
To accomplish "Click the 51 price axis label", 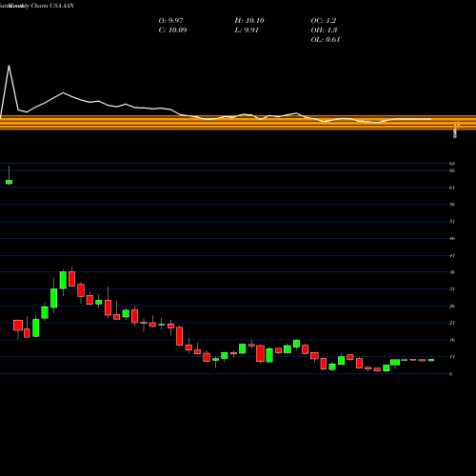I will (x=452, y=222).
